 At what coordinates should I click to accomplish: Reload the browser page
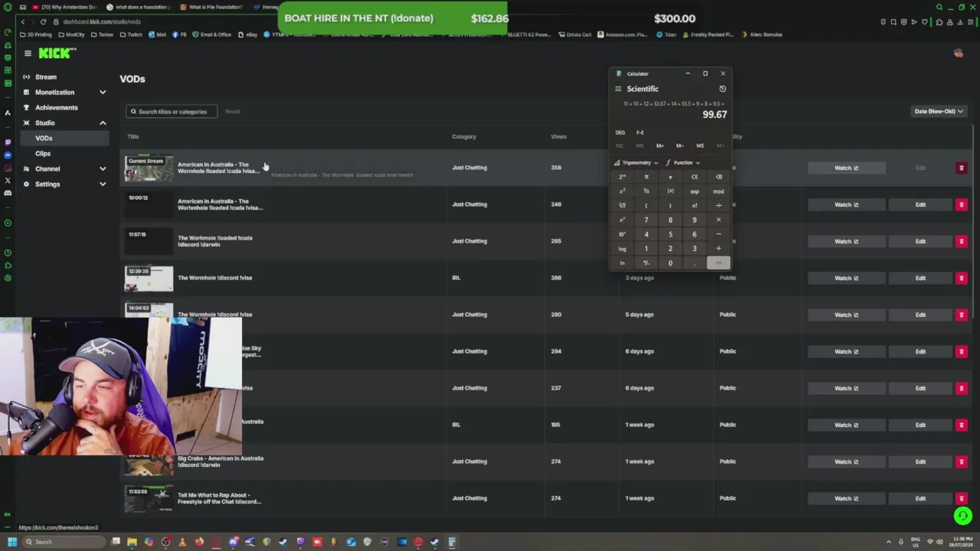(43, 21)
